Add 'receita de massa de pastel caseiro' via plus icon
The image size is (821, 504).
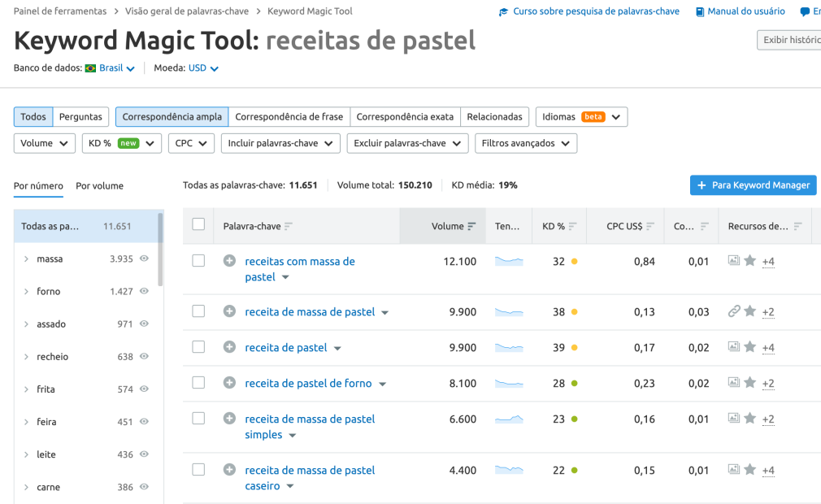click(229, 470)
